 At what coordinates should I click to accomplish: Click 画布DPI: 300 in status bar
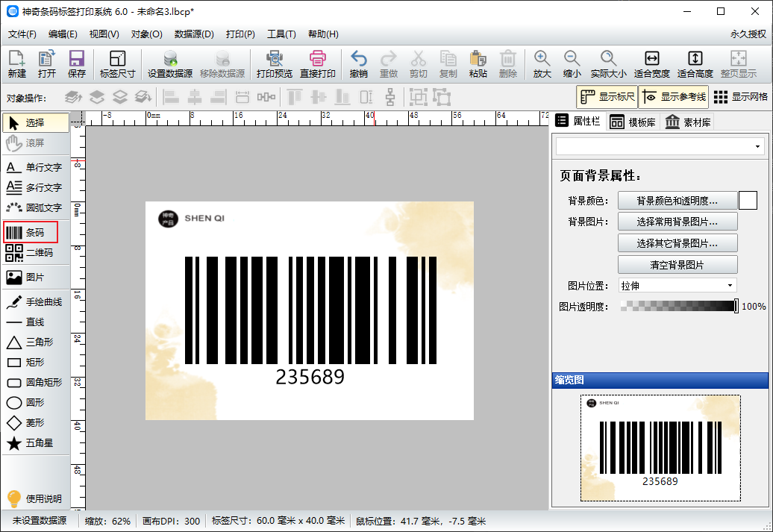pos(171,521)
